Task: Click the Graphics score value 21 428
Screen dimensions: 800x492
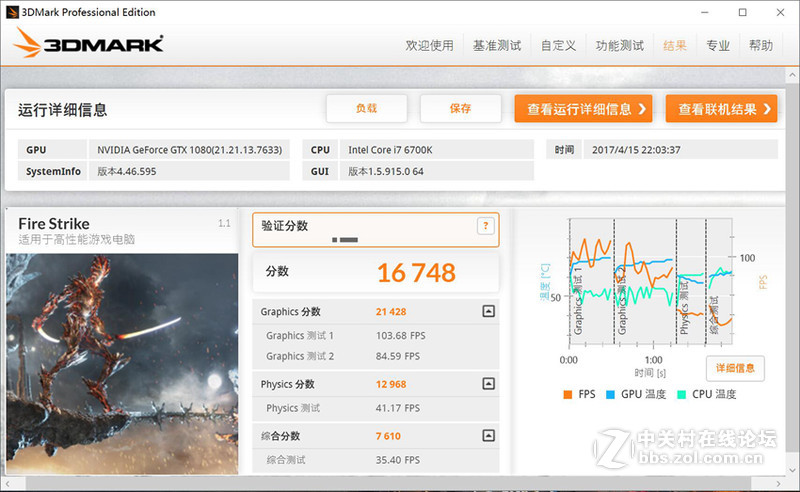Action: point(391,312)
